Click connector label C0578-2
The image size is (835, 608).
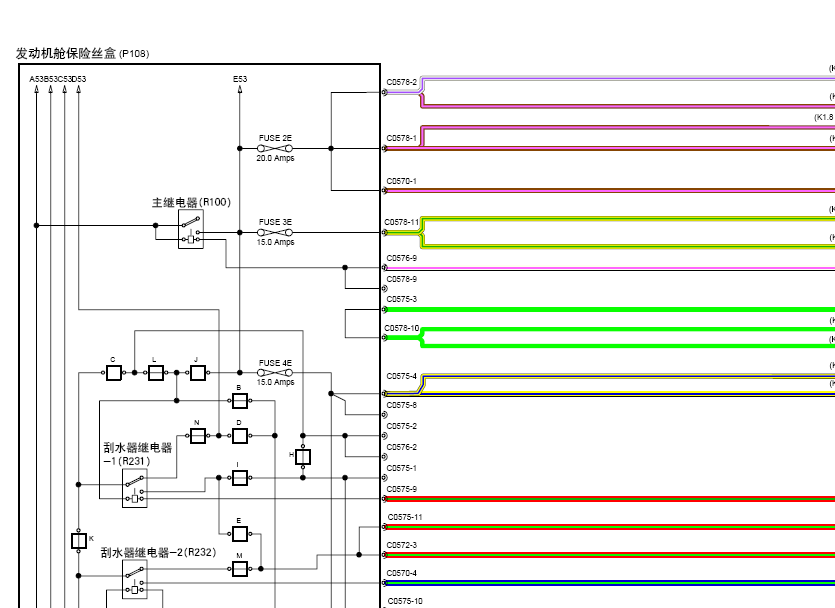pos(402,82)
